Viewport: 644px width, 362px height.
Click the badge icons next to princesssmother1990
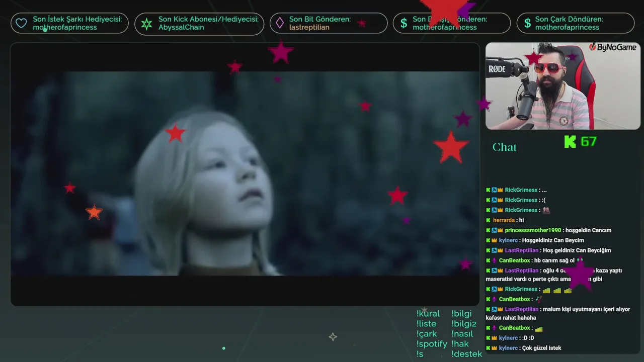tap(495, 230)
